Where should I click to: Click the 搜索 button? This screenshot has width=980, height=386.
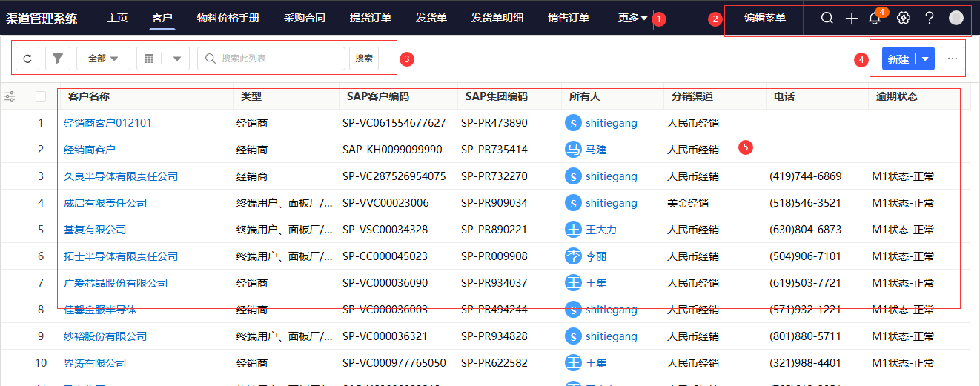point(364,59)
